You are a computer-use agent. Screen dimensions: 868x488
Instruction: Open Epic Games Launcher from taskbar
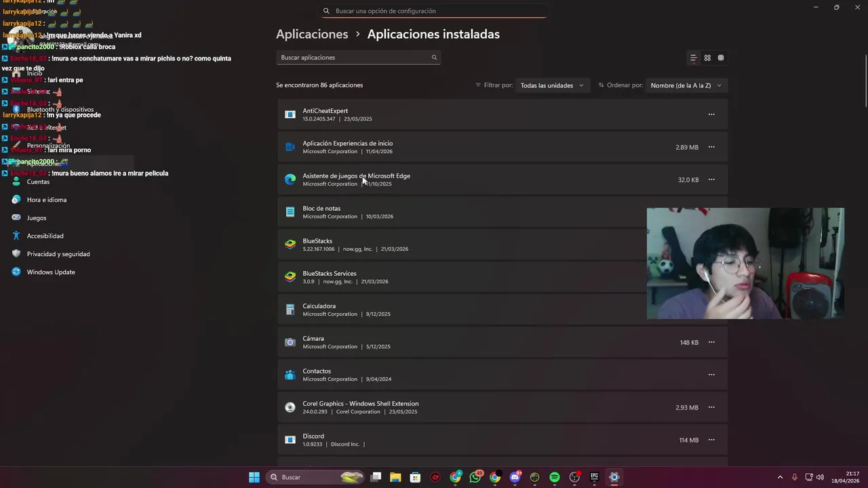595,477
